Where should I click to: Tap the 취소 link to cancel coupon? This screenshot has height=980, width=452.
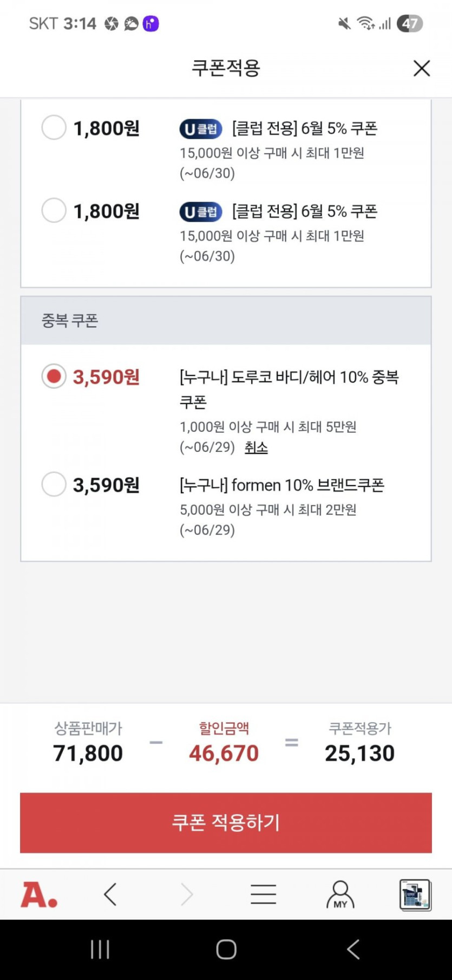click(x=256, y=447)
